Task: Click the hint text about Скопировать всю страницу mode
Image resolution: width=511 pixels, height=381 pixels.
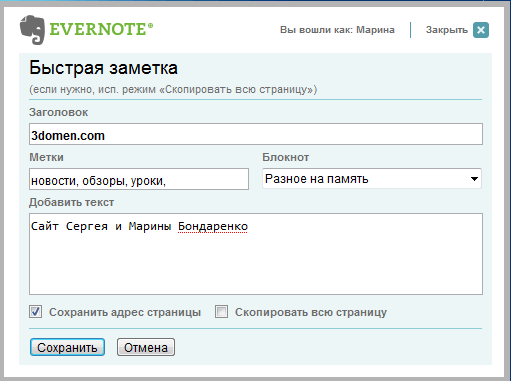Action: pyautogui.click(x=173, y=89)
